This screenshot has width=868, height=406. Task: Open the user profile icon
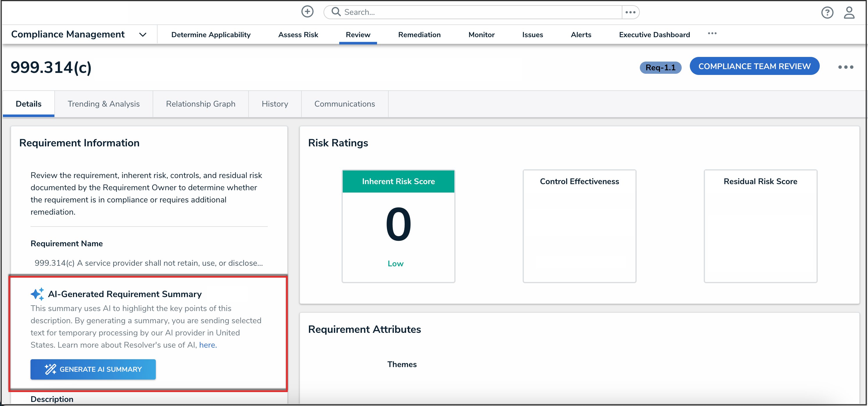click(x=849, y=12)
